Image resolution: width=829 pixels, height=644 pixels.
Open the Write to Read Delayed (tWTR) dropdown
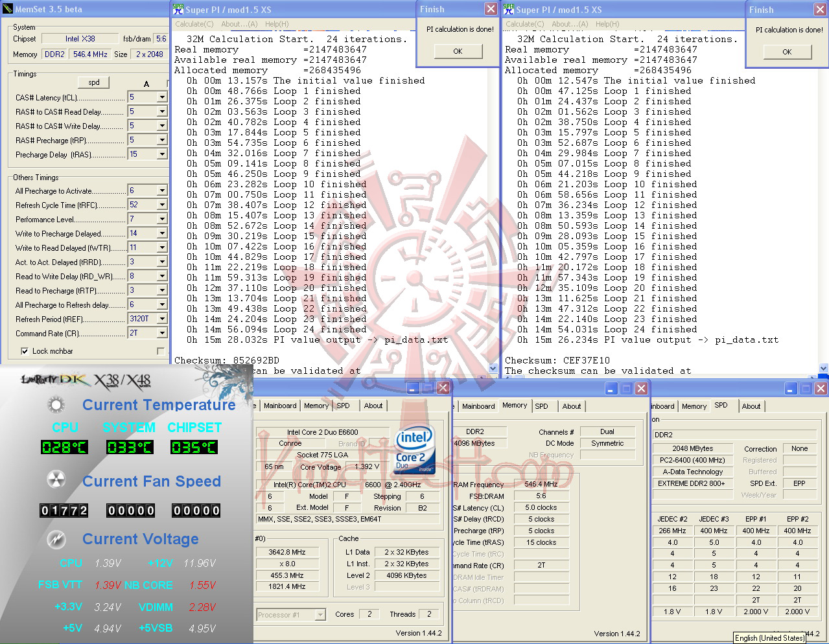[x=162, y=247]
